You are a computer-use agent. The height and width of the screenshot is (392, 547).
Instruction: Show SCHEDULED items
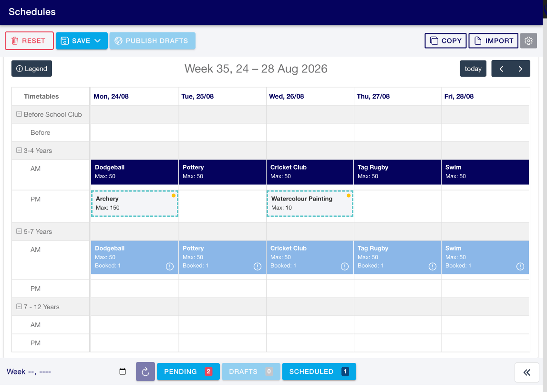coord(319,372)
